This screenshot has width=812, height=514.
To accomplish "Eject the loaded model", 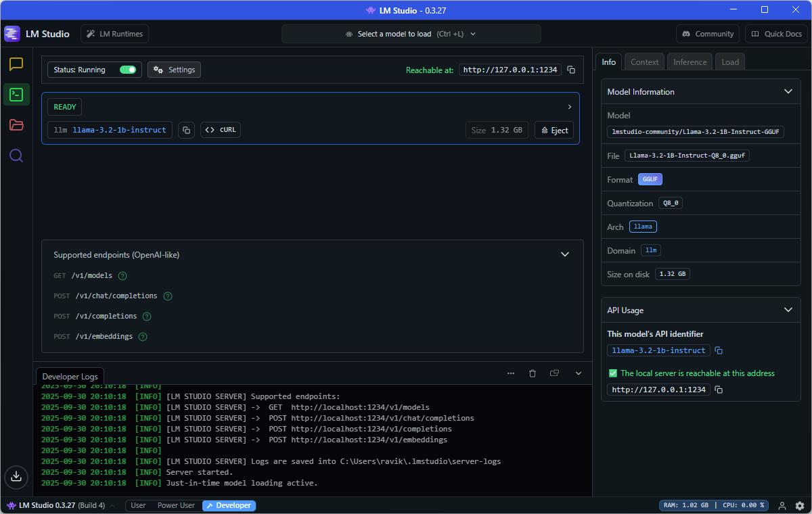I will (x=554, y=130).
